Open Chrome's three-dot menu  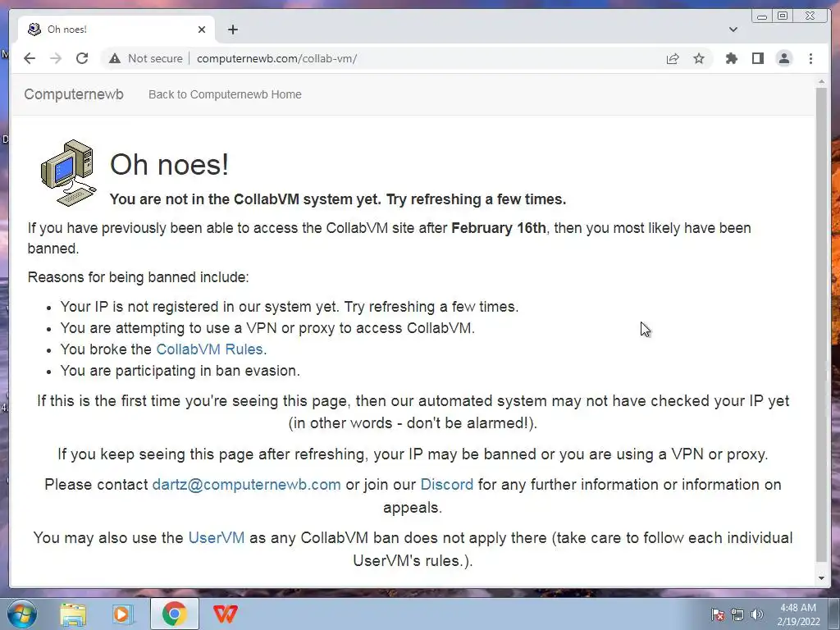(810, 58)
